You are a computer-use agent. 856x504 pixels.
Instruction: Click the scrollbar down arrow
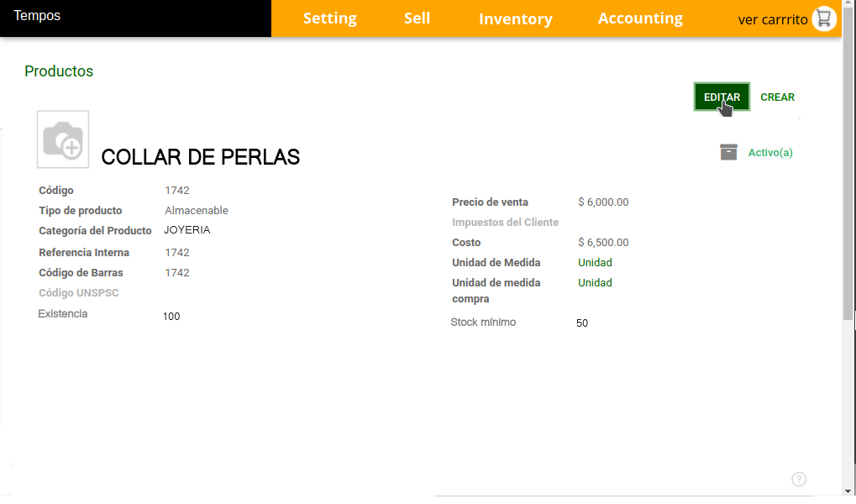(x=848, y=490)
